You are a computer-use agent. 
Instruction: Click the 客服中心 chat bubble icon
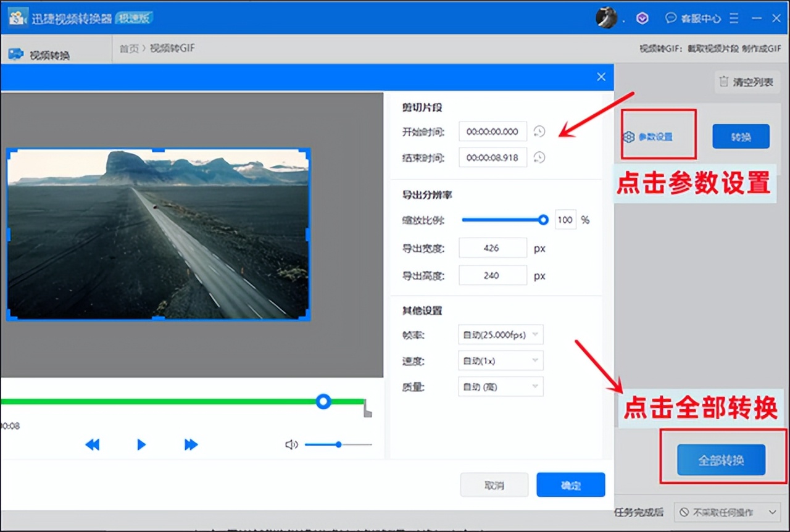[x=671, y=18]
